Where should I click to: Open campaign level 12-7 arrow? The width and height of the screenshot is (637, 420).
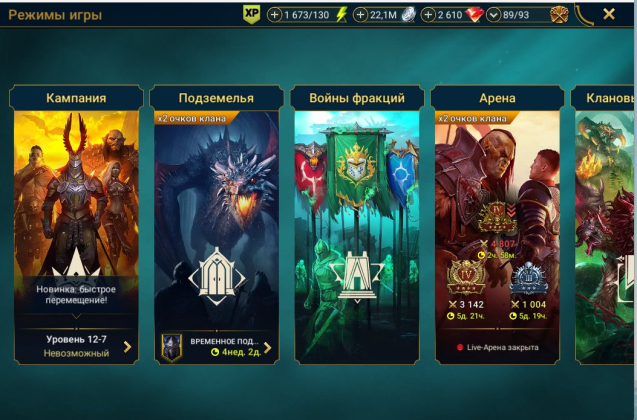point(128,346)
